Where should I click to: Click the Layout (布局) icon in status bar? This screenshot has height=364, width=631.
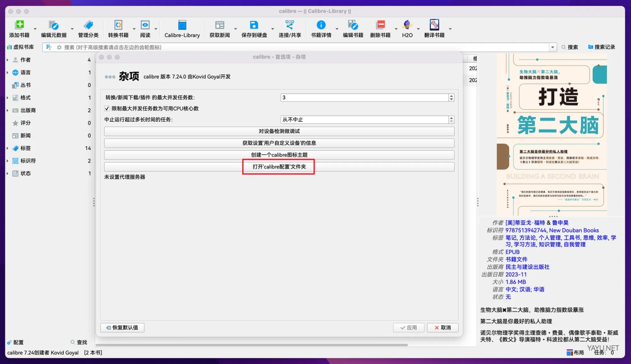point(569,353)
